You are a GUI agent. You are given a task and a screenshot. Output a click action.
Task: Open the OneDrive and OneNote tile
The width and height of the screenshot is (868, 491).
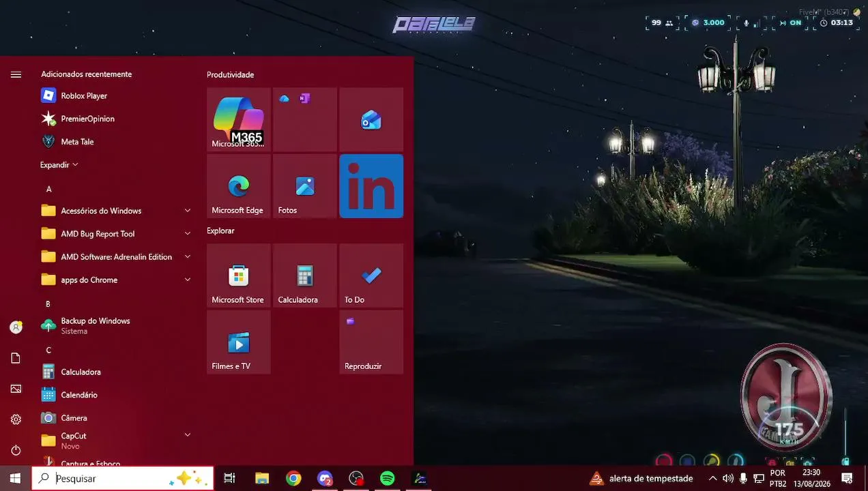304,119
